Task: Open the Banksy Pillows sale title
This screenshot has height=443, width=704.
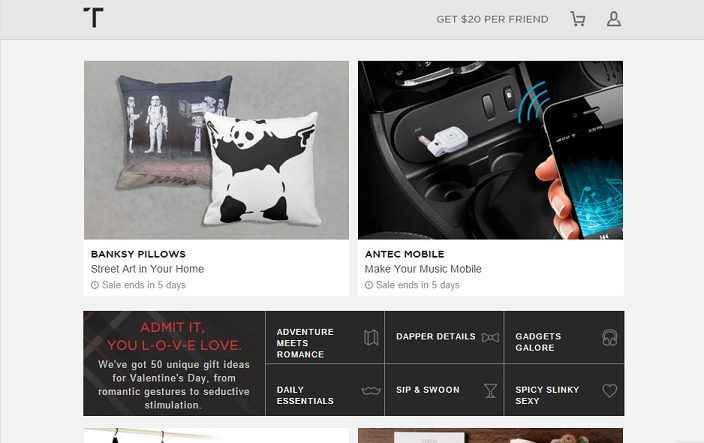Action: [x=138, y=254]
